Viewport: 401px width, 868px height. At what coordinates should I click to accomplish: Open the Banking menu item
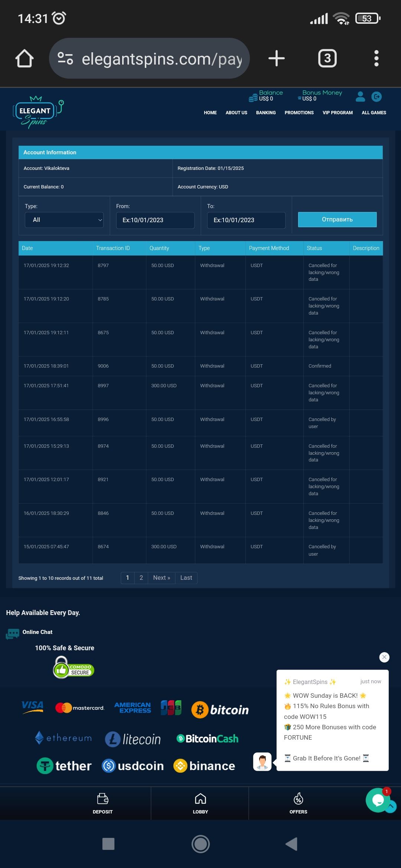tap(266, 113)
